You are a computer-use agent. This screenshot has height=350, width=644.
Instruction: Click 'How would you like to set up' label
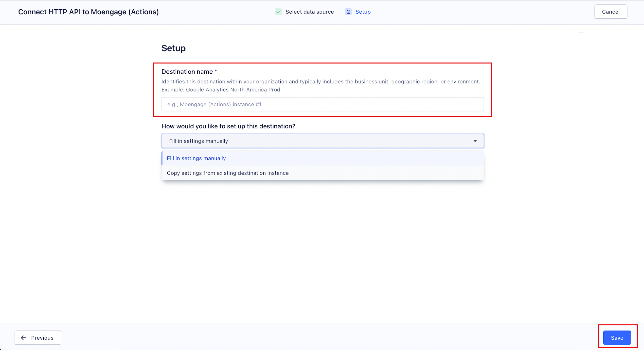pos(228,126)
